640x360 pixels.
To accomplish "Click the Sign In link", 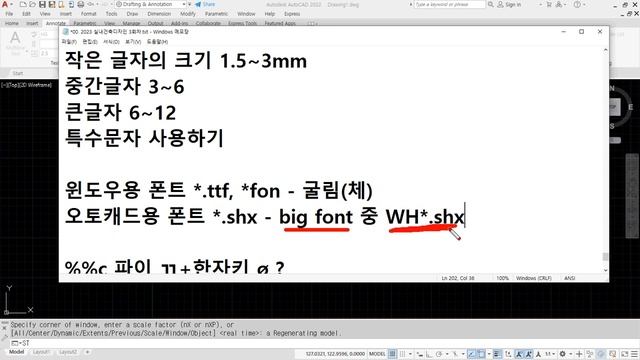I will [x=509, y=4].
